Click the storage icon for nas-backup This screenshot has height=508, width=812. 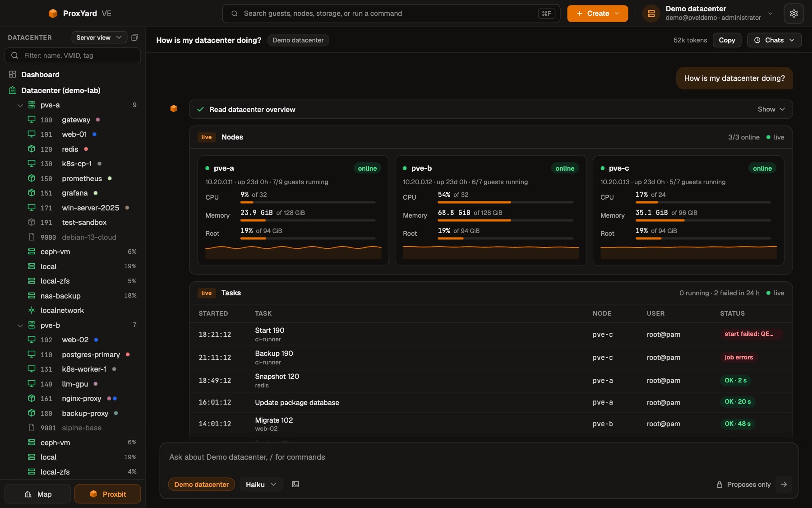pyautogui.click(x=32, y=296)
